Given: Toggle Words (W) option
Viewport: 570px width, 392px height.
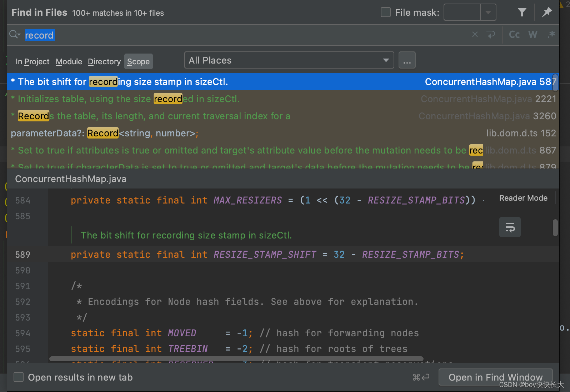Looking at the screenshot, I should [532, 35].
